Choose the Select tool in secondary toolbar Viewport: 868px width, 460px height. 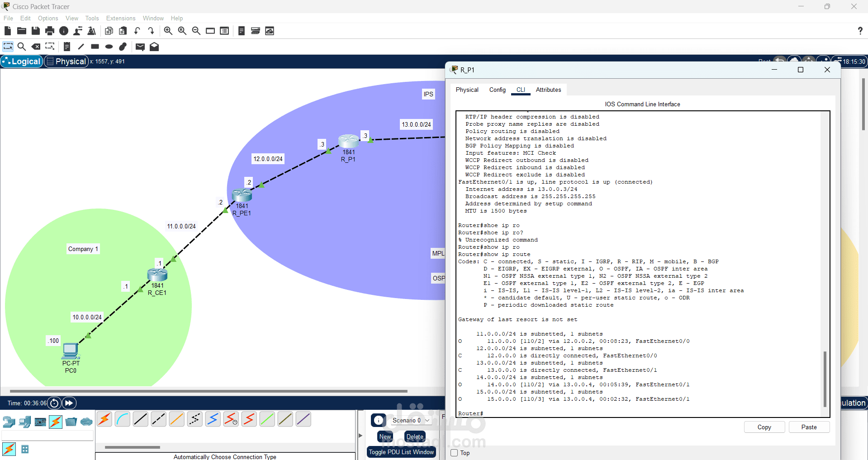pos(8,47)
